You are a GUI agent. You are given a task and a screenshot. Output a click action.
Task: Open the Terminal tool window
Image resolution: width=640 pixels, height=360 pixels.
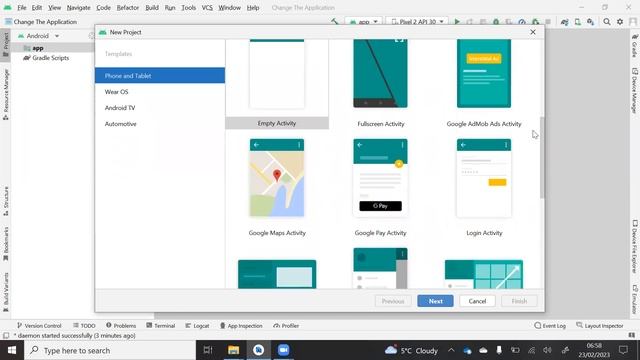tap(160, 326)
